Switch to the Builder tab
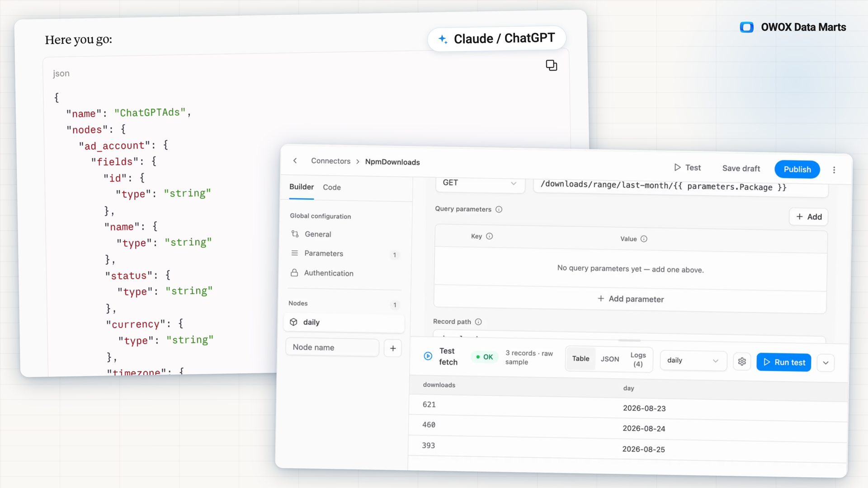Image resolution: width=868 pixels, height=488 pixels. (x=302, y=187)
